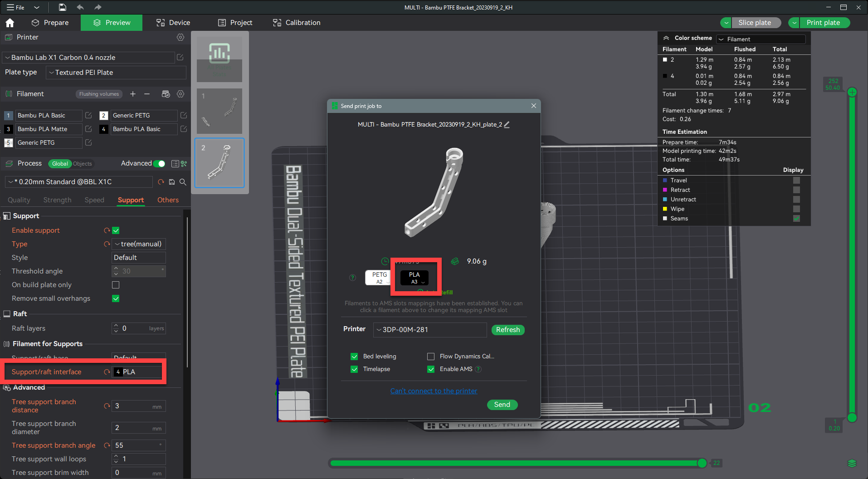868x479 pixels.
Task: Sync filaments with AMS icon
Action: 166,94
